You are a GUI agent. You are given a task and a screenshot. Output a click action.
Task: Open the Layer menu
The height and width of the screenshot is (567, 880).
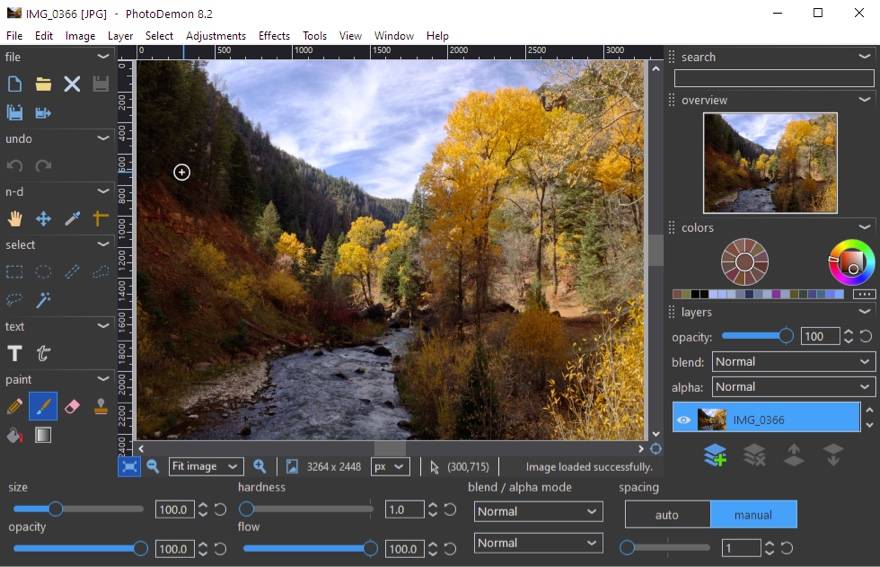120,35
